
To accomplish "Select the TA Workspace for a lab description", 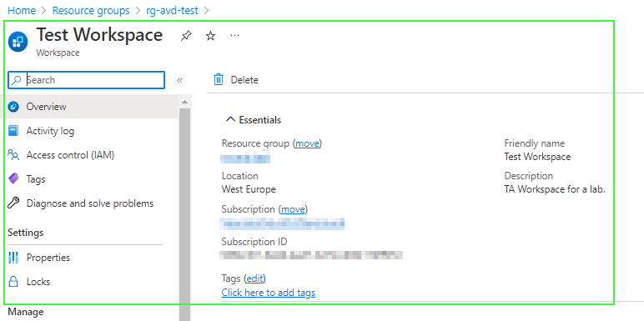I will [555, 189].
